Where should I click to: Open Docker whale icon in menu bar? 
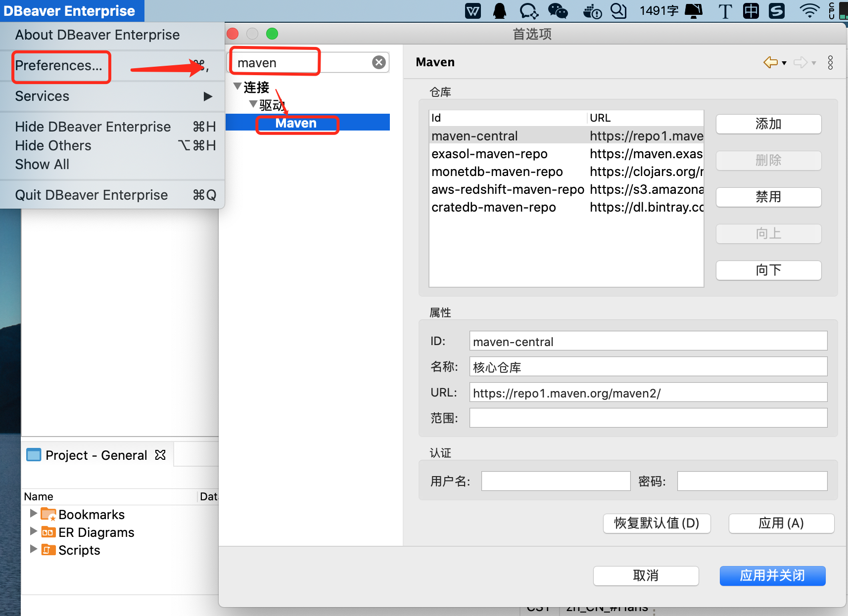(592, 10)
